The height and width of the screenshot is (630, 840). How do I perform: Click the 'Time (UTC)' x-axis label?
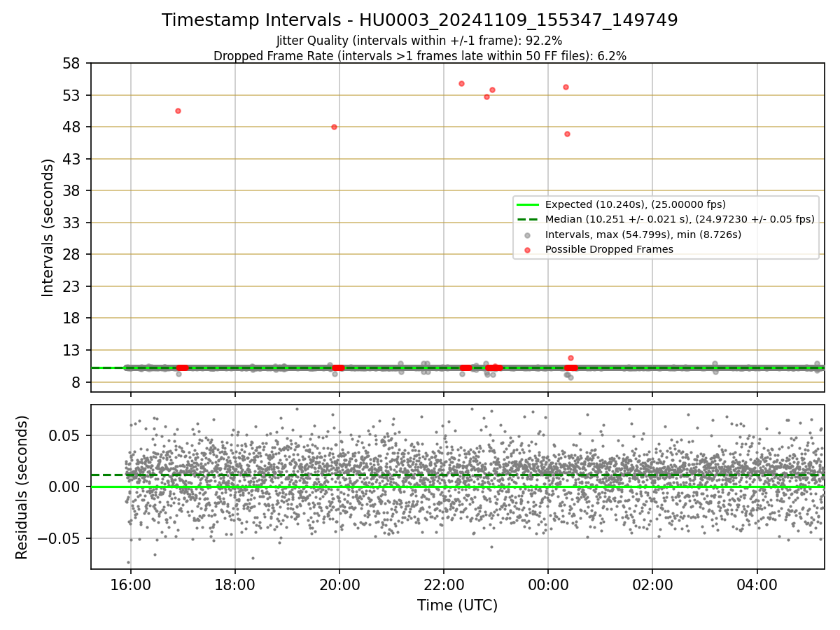pos(457,605)
